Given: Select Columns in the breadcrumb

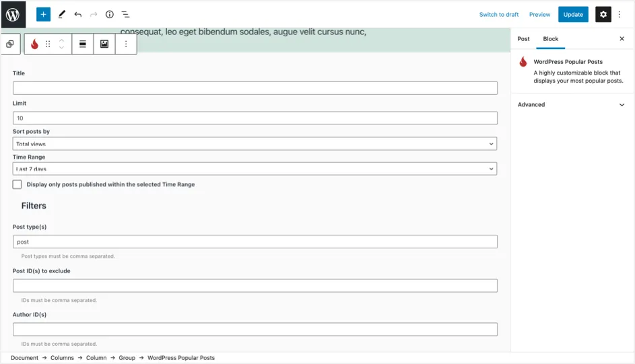Looking at the screenshot, I should (62, 358).
